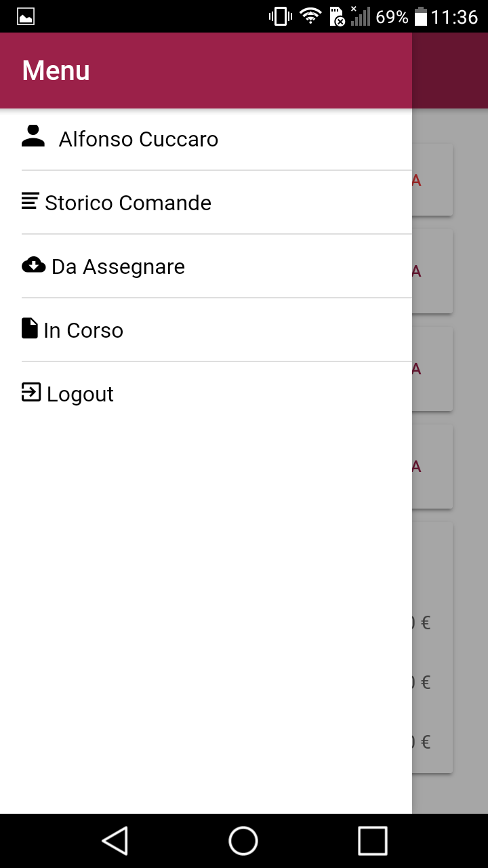This screenshot has height=868, width=488.
Task: Click the Storico Comande list icon
Action: [30, 201]
